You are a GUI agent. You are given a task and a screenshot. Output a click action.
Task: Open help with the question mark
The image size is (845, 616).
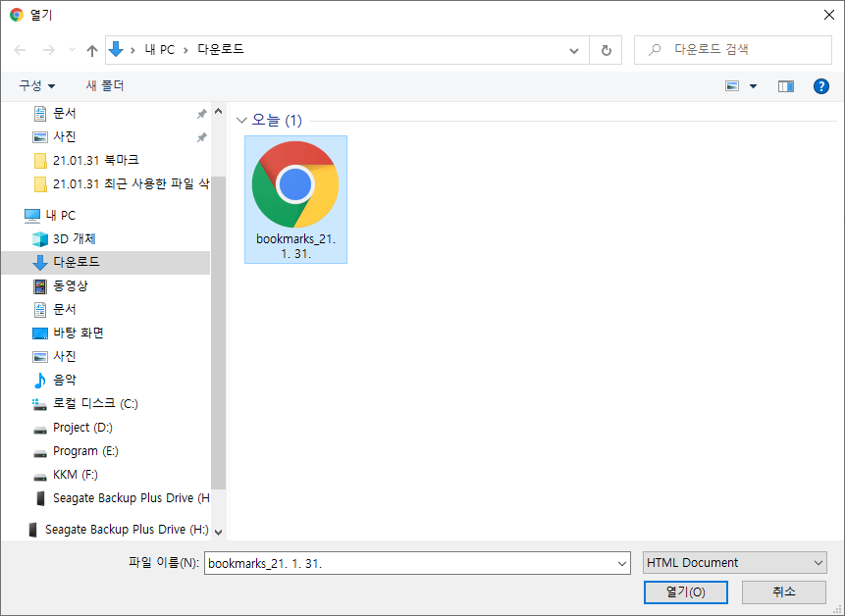click(821, 86)
